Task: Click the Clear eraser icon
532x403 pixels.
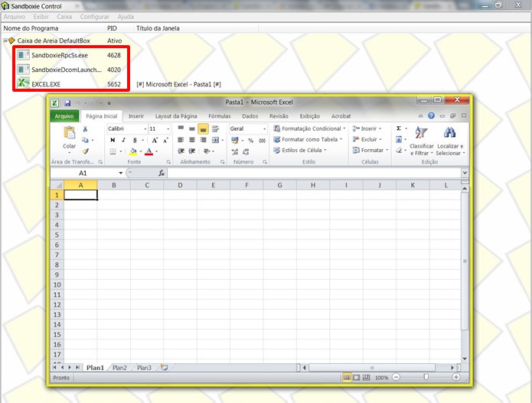Action: [x=399, y=150]
